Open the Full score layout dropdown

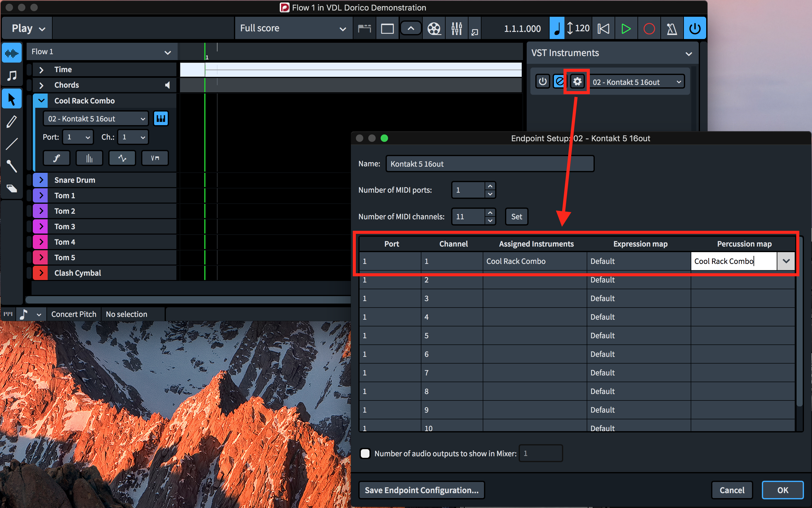pyautogui.click(x=293, y=28)
